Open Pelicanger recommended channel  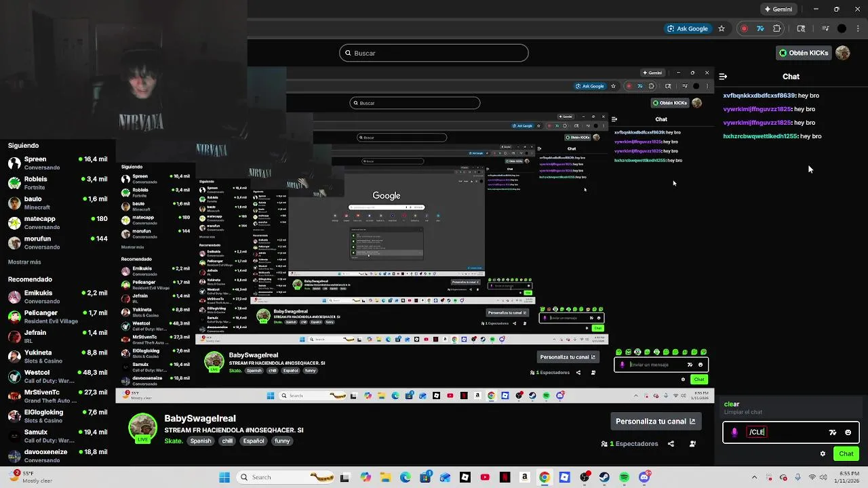(x=58, y=317)
